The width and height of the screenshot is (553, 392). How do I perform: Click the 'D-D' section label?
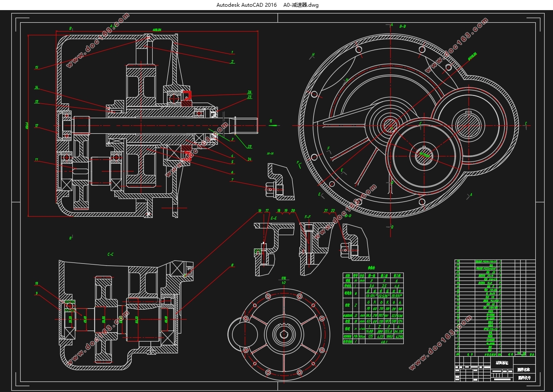[348, 216]
